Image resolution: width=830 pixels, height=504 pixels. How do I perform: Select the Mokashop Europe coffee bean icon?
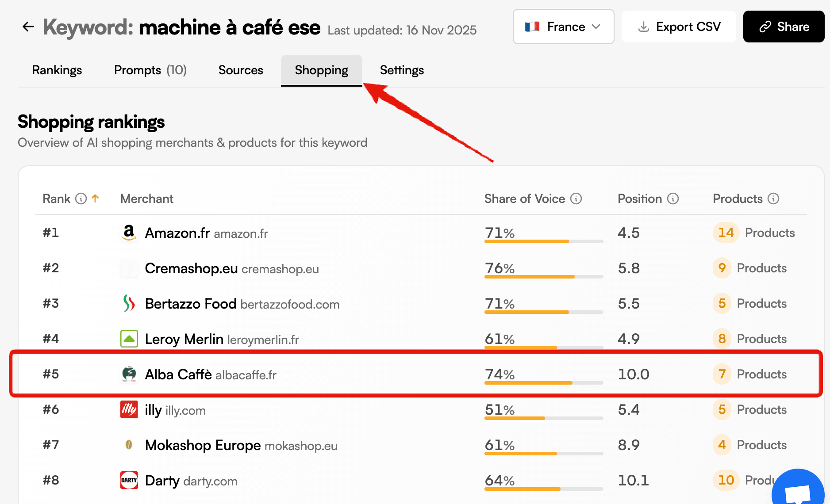click(129, 445)
